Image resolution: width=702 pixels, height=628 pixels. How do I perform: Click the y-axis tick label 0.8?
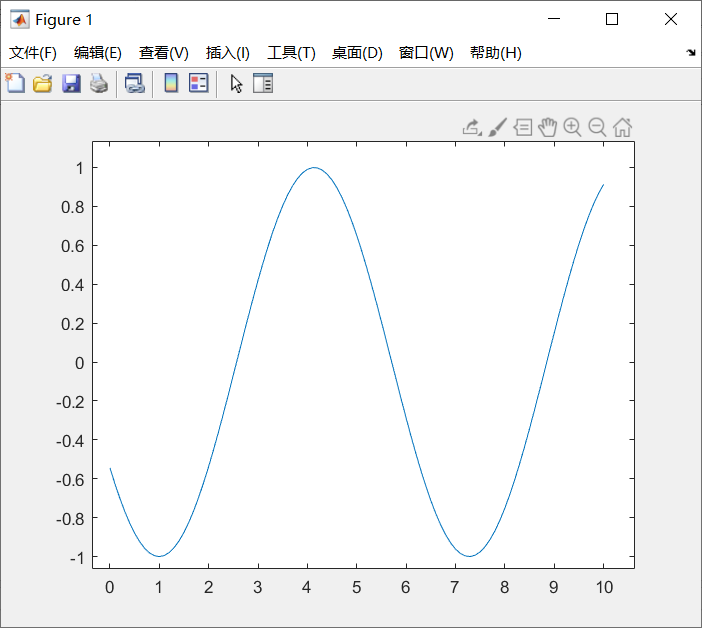[x=73, y=207]
